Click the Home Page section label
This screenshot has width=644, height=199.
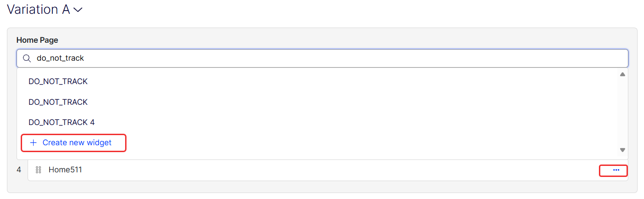pos(37,40)
